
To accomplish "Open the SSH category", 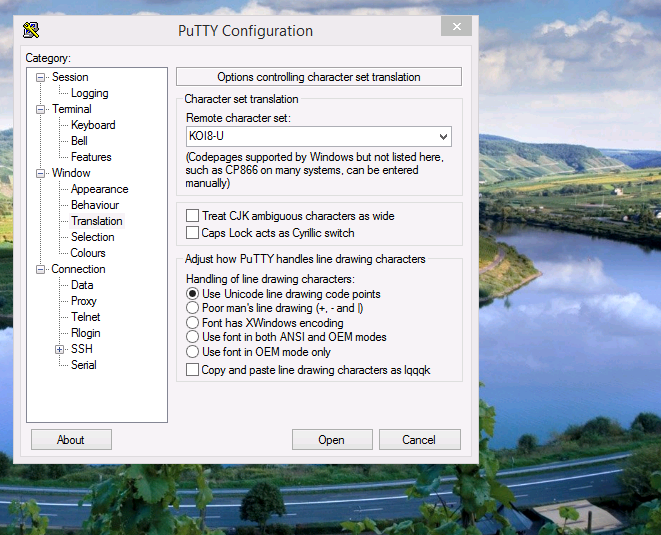I will pos(82,349).
